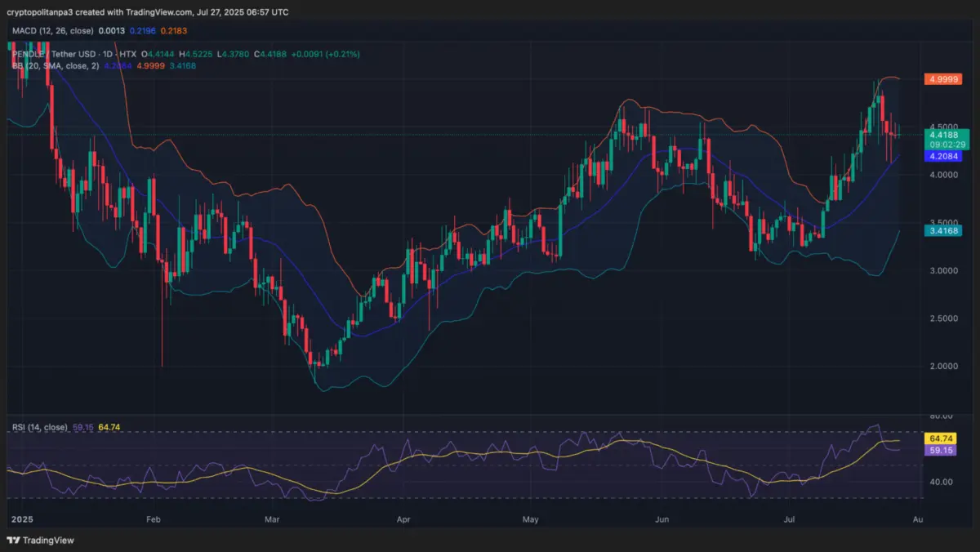
Task: Select the Feb label on the time axis
Action: 153,519
